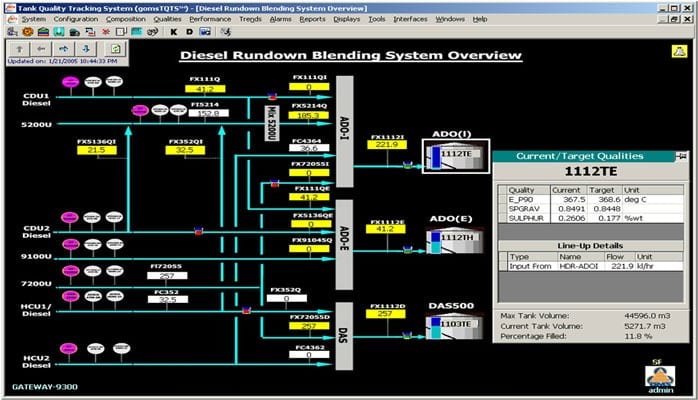
Task: Navigate up with the up-arrow button
Action: tap(19, 49)
